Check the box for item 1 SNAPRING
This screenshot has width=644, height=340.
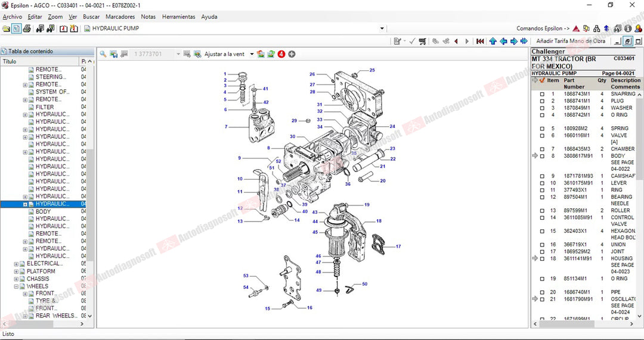pos(542,94)
